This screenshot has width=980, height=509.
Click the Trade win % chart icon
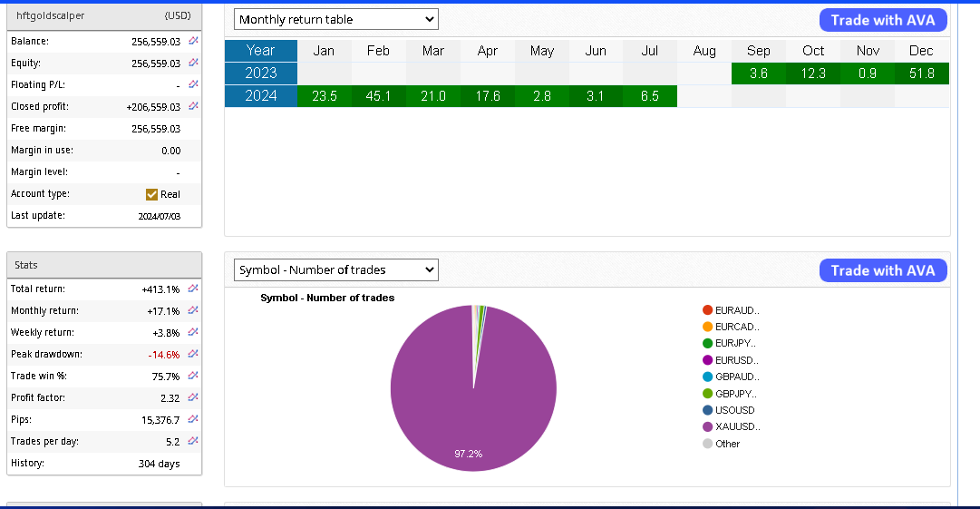click(x=193, y=377)
